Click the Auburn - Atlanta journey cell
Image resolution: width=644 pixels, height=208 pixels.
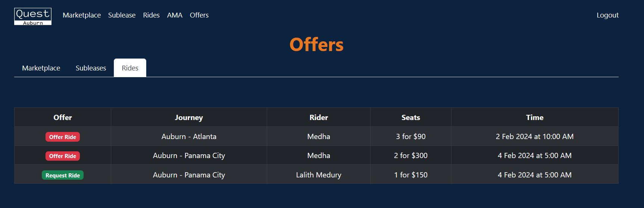[189, 136]
